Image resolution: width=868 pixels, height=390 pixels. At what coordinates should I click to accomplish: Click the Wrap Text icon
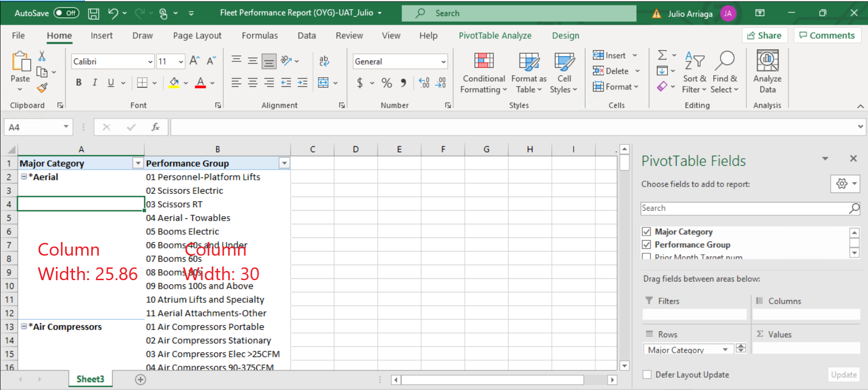(324, 61)
